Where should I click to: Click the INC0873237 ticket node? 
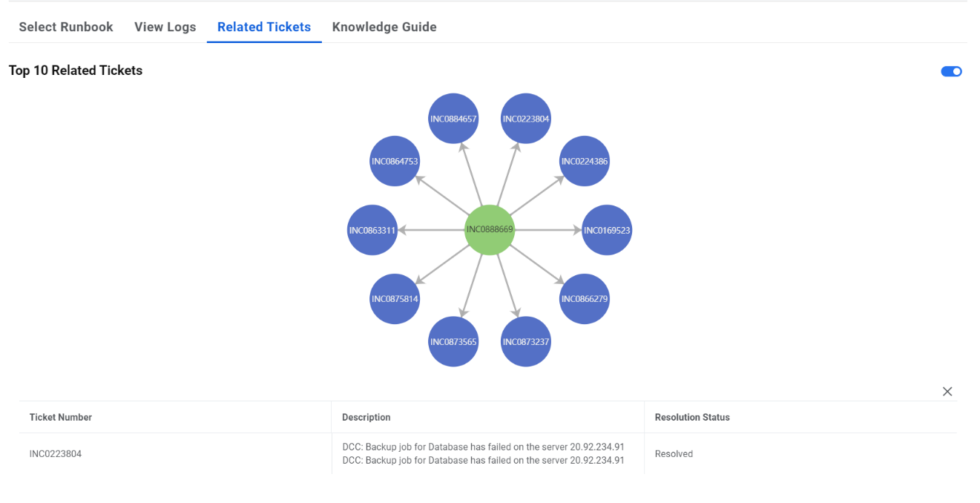tap(526, 341)
